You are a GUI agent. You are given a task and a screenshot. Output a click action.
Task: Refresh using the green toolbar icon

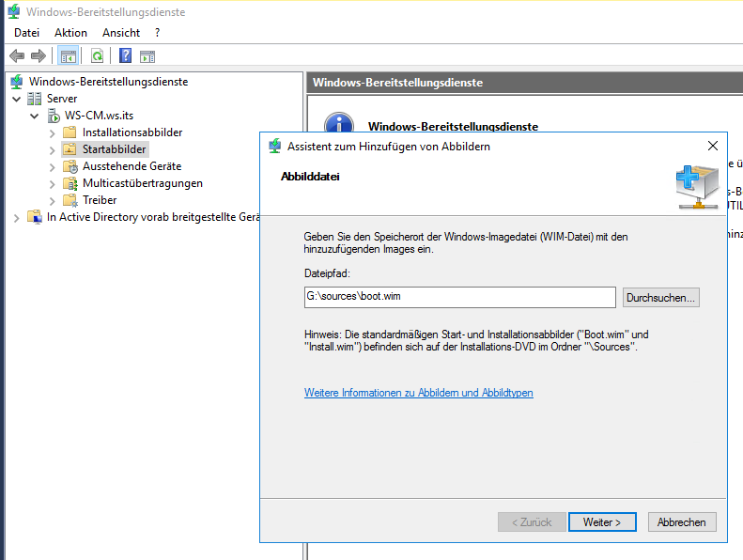coord(97,56)
